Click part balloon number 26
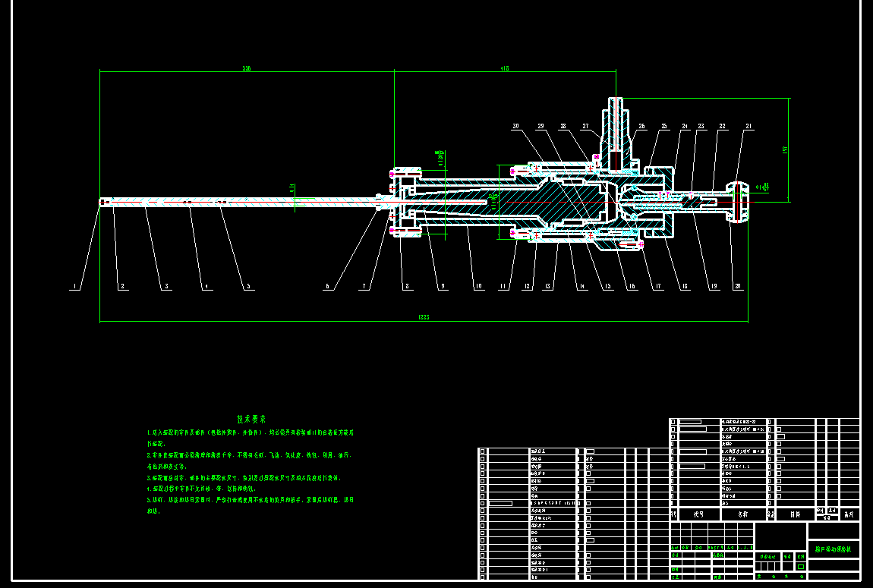The image size is (873, 588). click(641, 126)
